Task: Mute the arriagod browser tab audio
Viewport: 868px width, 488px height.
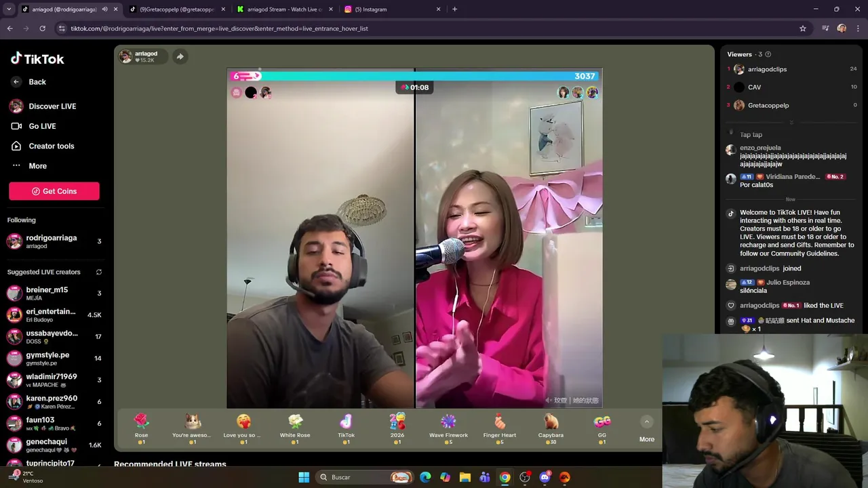Action: click(x=104, y=9)
